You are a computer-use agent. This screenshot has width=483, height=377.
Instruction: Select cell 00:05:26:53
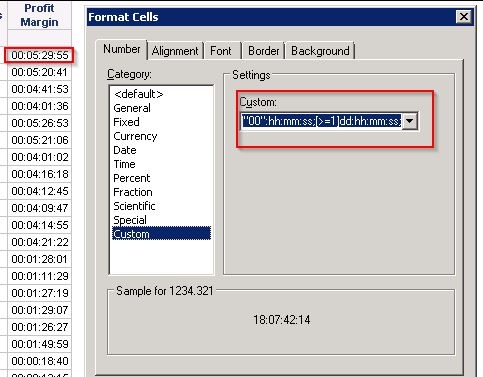39,123
